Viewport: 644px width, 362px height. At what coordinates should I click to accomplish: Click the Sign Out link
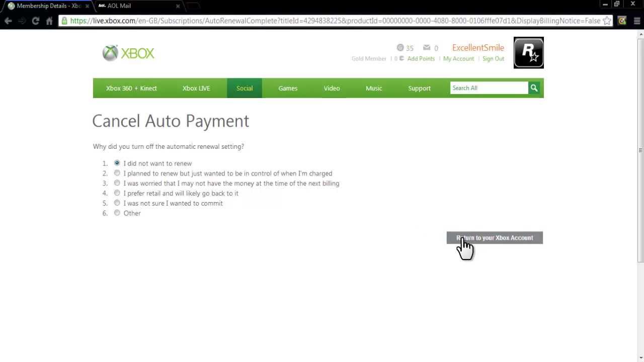click(x=493, y=59)
